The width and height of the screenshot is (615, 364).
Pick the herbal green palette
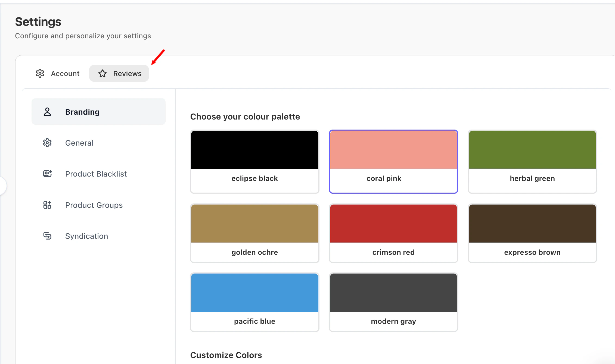click(532, 162)
